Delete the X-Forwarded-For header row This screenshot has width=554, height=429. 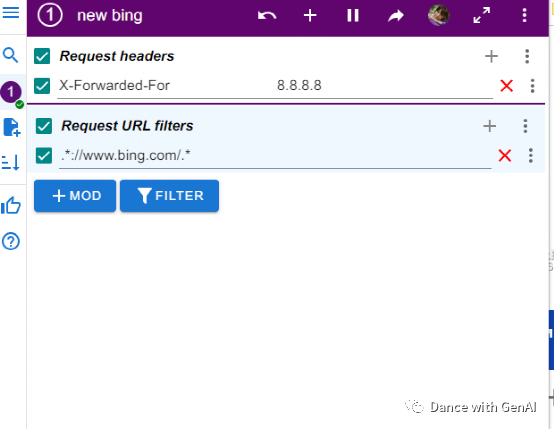(506, 86)
